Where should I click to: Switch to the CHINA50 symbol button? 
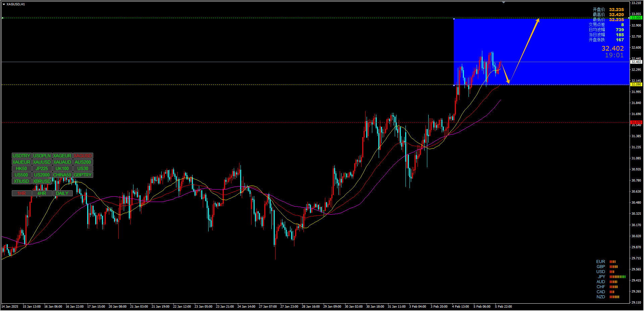pyautogui.click(x=62, y=175)
